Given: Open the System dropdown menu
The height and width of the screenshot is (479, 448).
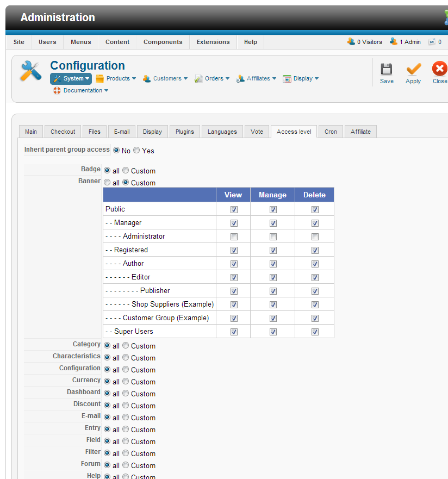Looking at the screenshot, I should click(71, 78).
